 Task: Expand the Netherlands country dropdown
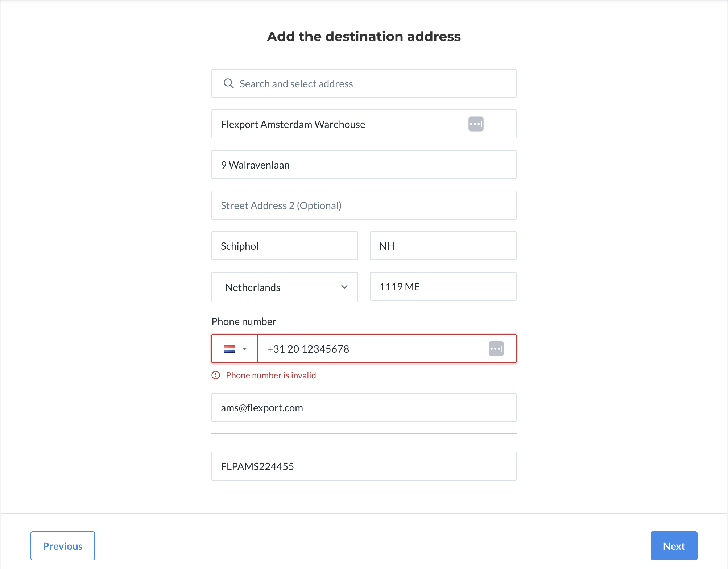point(285,287)
